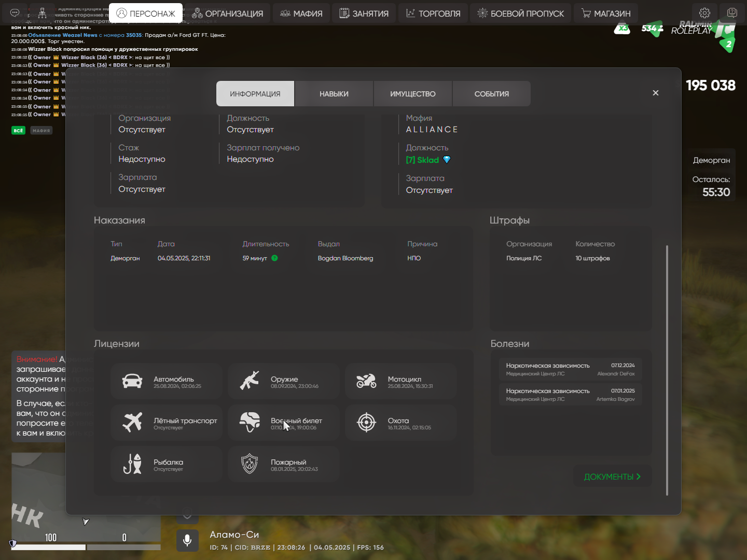Click the scrollbar of the info panel
The image size is (747, 560).
(x=667, y=370)
